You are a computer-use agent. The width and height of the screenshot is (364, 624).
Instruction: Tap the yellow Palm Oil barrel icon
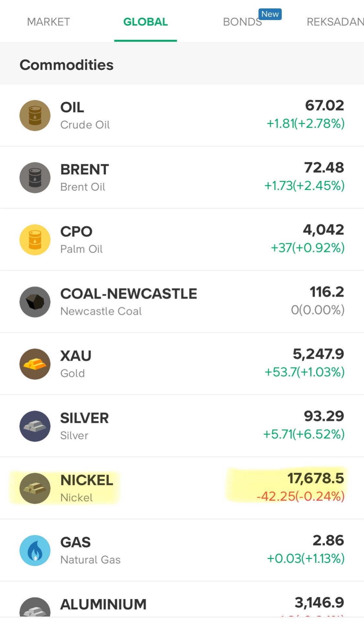[x=35, y=240]
